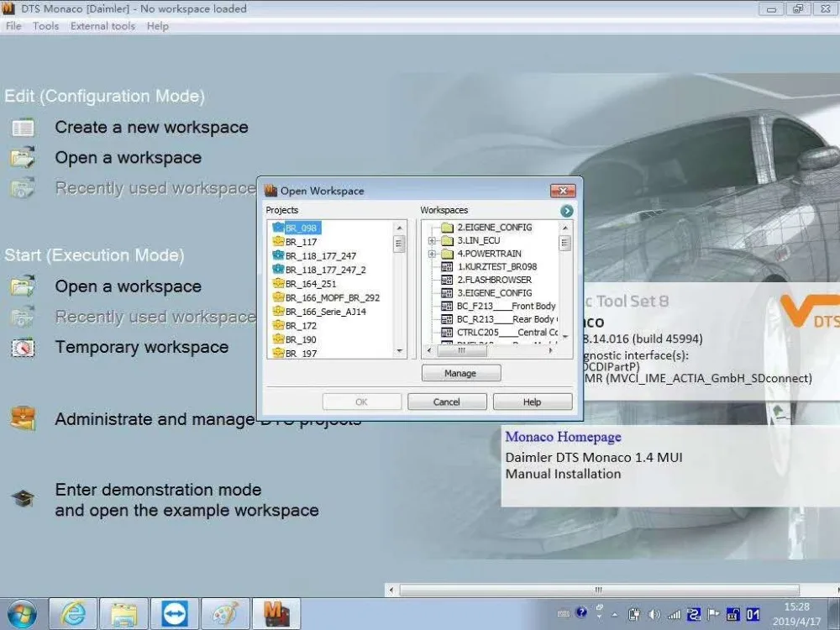Click the briefcase icon beside BR_172
840x630 pixels.
point(278,325)
